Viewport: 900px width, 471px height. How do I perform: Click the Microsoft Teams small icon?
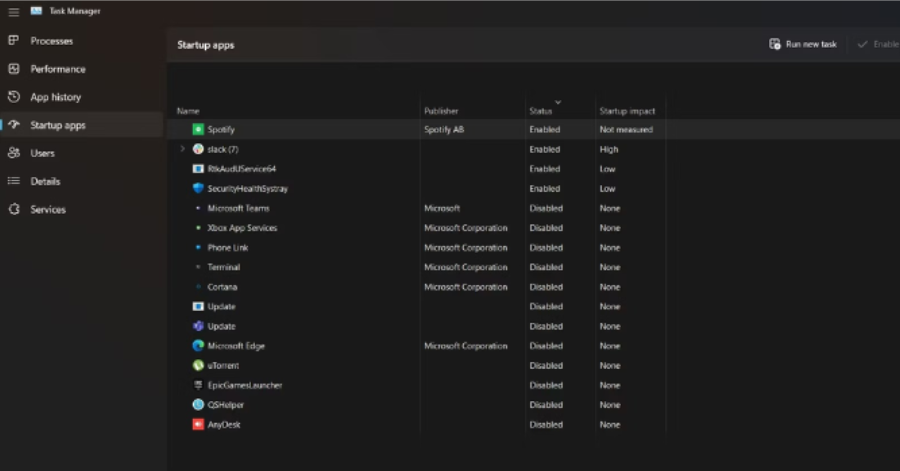pos(198,208)
